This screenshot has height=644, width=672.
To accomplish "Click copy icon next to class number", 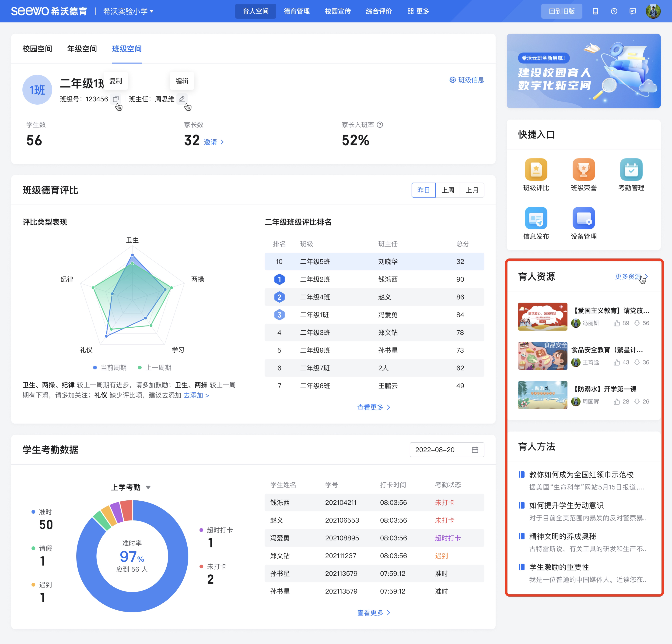I will (115, 99).
